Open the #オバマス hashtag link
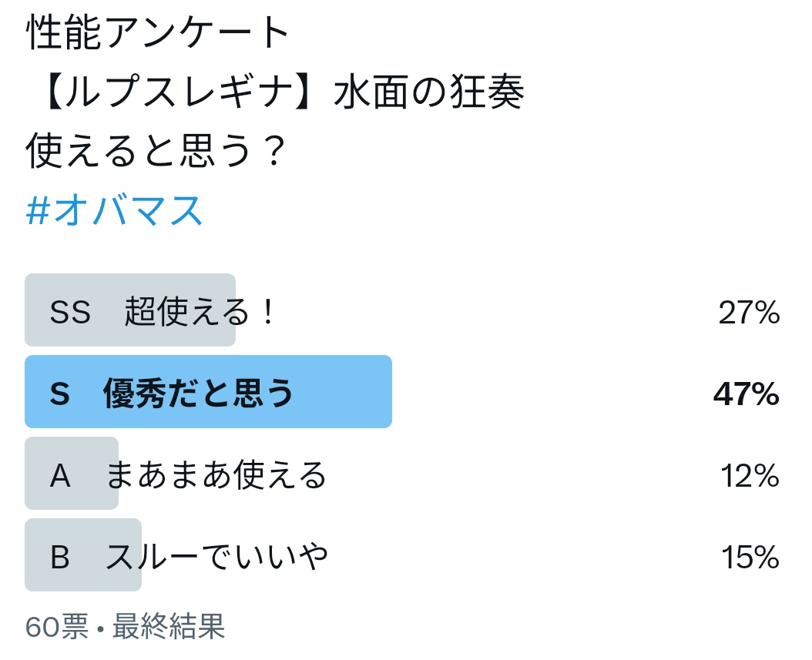 tap(114, 211)
